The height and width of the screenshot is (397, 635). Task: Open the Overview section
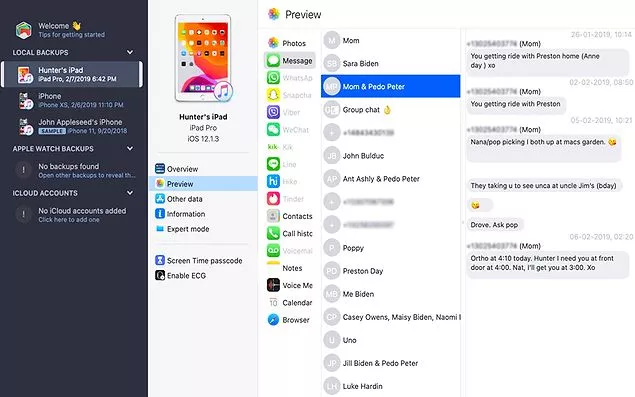[202, 169]
